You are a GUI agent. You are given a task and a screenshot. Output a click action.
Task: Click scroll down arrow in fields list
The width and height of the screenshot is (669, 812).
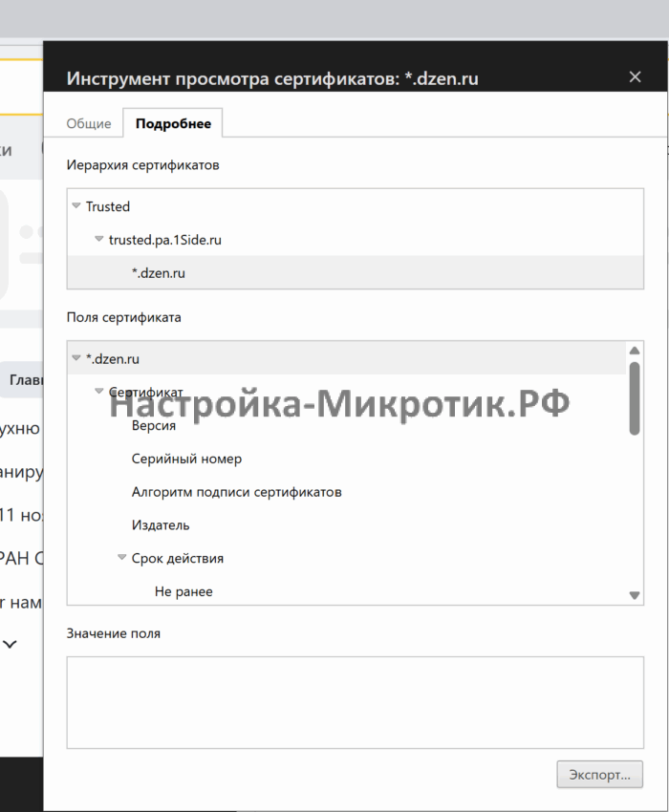635,595
